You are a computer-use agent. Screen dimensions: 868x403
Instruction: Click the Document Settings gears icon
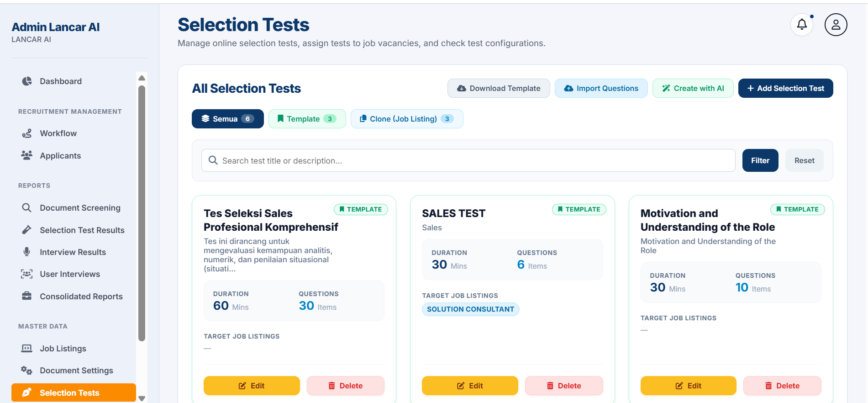coord(27,370)
